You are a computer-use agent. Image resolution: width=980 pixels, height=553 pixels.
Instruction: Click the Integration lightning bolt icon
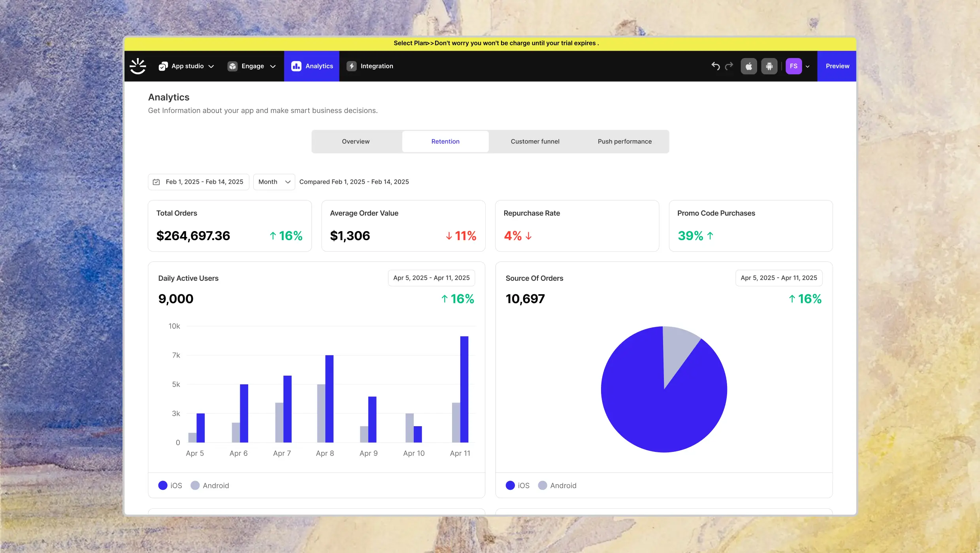pyautogui.click(x=351, y=66)
